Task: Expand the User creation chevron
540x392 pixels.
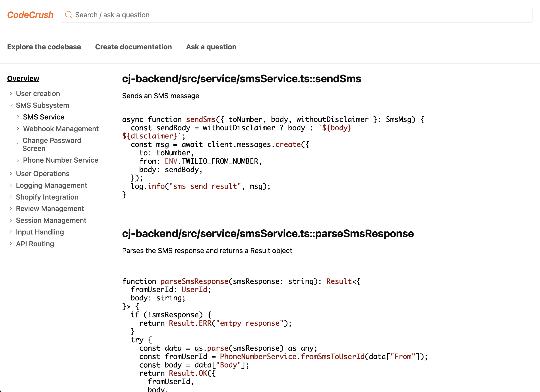Action: (x=10, y=94)
